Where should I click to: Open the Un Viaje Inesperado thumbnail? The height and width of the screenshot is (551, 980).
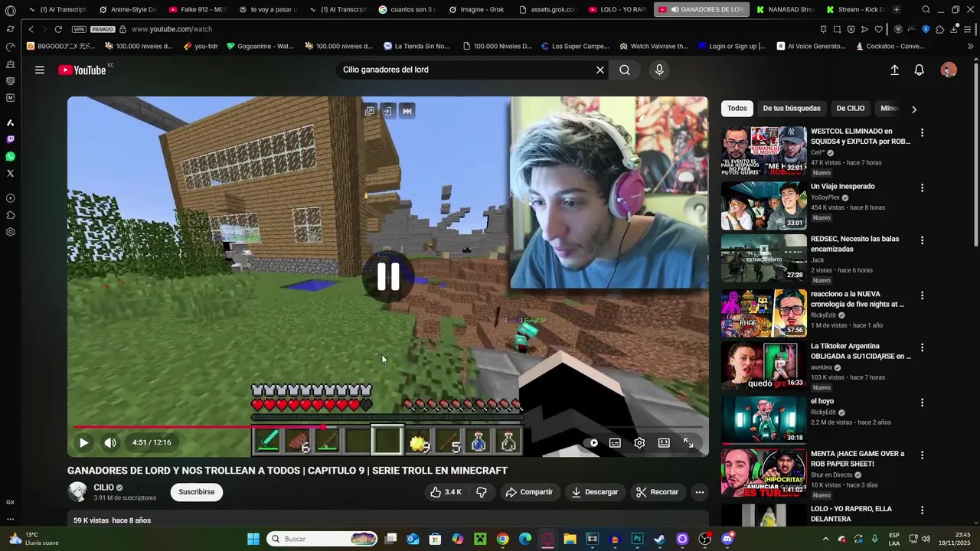(763, 206)
